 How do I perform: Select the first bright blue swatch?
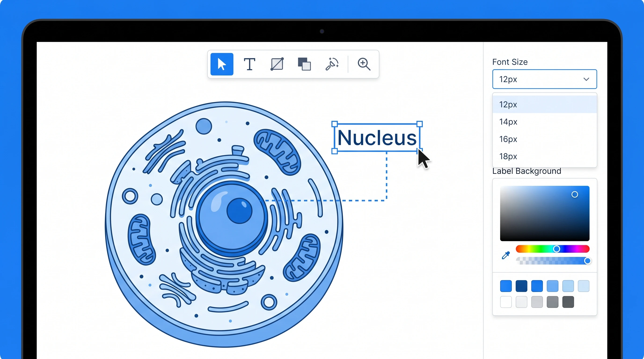click(506, 286)
